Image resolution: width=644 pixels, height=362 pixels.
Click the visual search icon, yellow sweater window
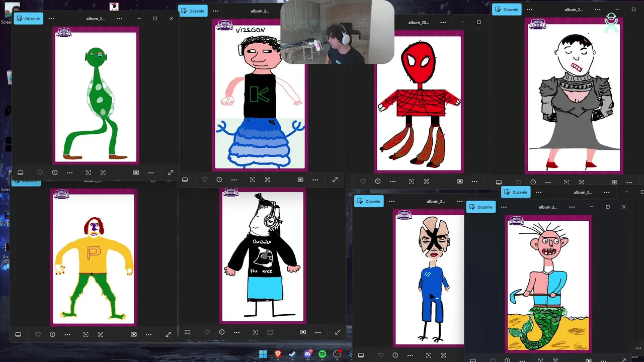86,334
